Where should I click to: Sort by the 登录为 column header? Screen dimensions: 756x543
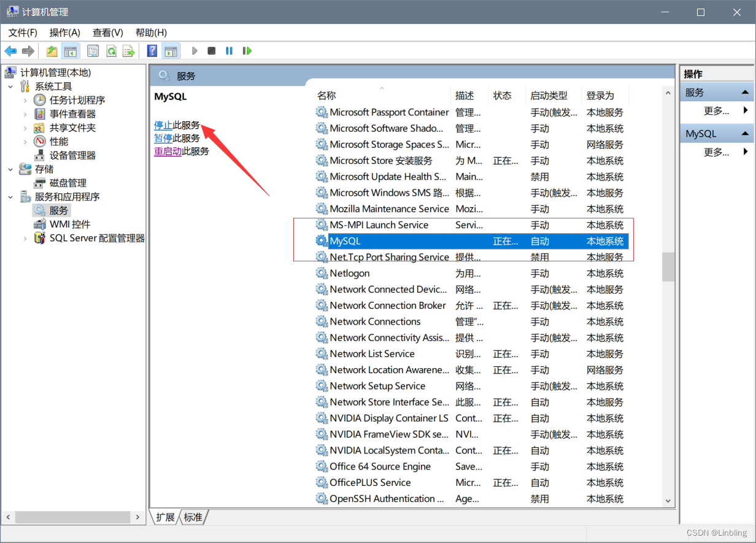tap(605, 96)
